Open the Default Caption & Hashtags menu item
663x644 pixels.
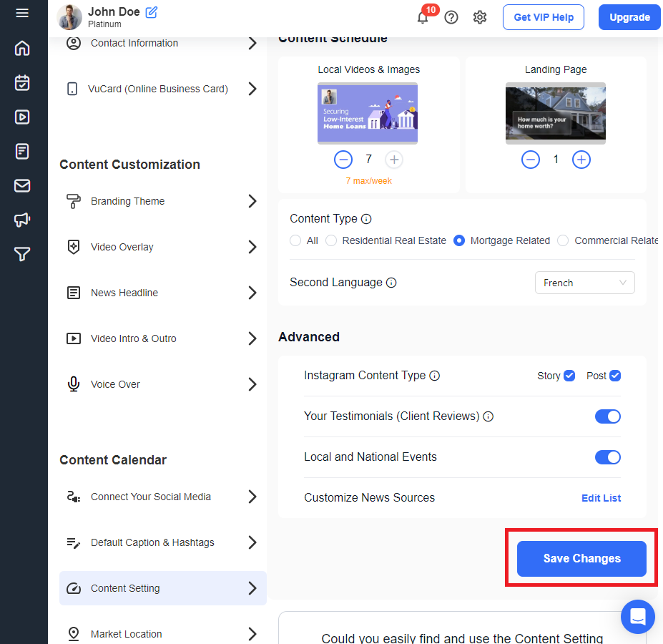(152, 542)
